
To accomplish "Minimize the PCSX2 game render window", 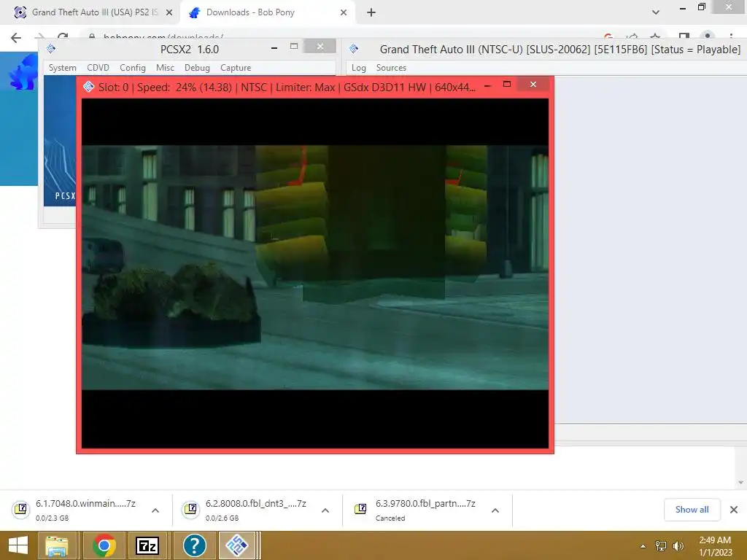I will tap(487, 86).
